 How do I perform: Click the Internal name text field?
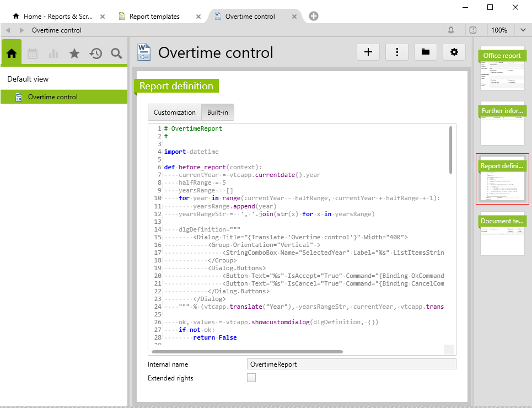click(351, 364)
